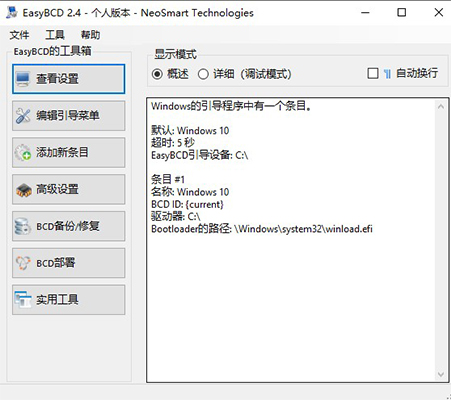This screenshot has height=400, width=451.
Task: Click the line EasyBCD引导设备: C:\
Action: [199, 155]
